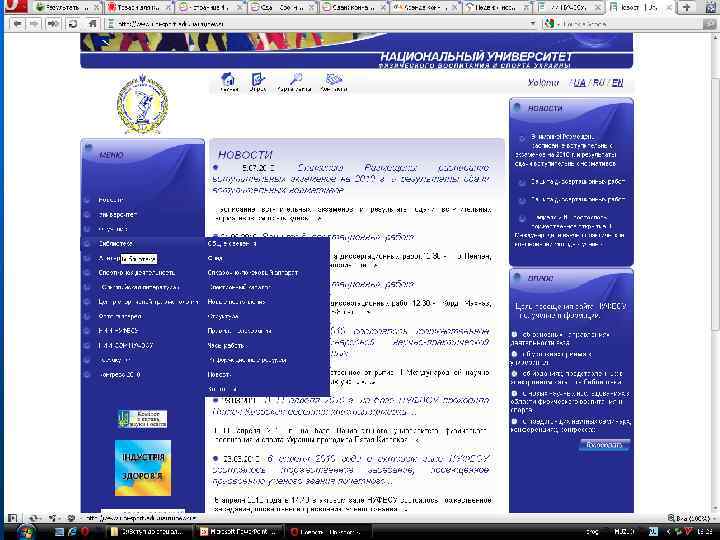Image resolution: width=720 pixels, height=540 pixels.
Task: Click the panel toggle icon in status bar
Action: point(12,518)
